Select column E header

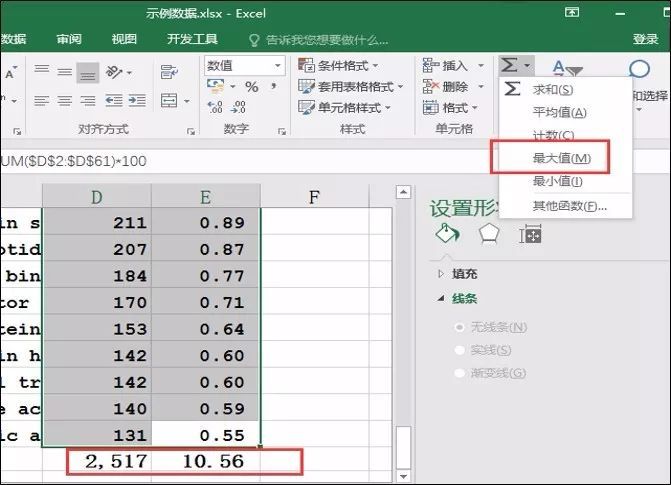pos(206,197)
